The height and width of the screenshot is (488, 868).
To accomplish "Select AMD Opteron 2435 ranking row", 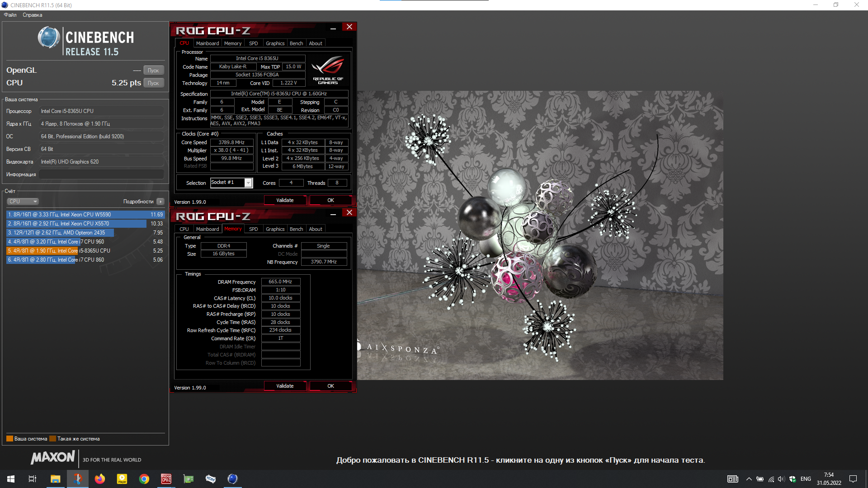I will click(x=85, y=233).
